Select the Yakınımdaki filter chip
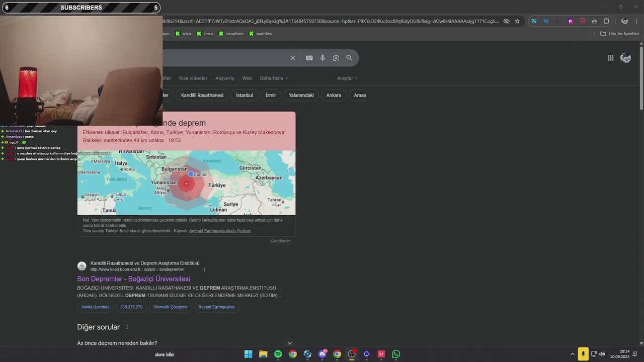 (x=301, y=95)
